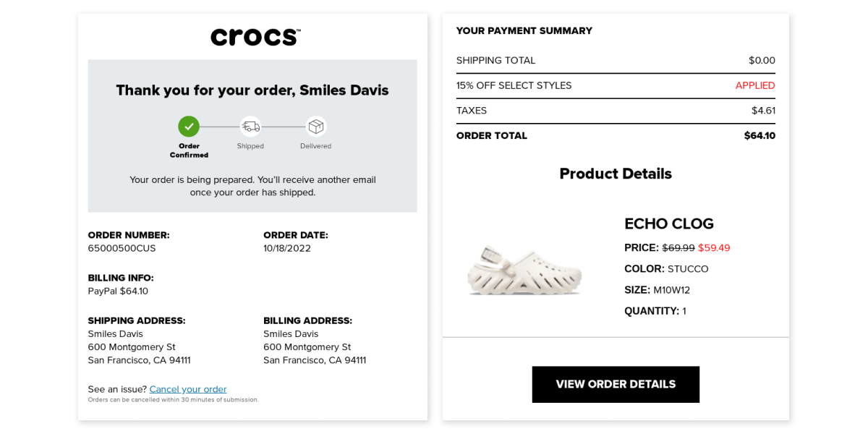Screen dimensions: 868x434
Task: Click the Echo Clog product title
Action: click(668, 224)
